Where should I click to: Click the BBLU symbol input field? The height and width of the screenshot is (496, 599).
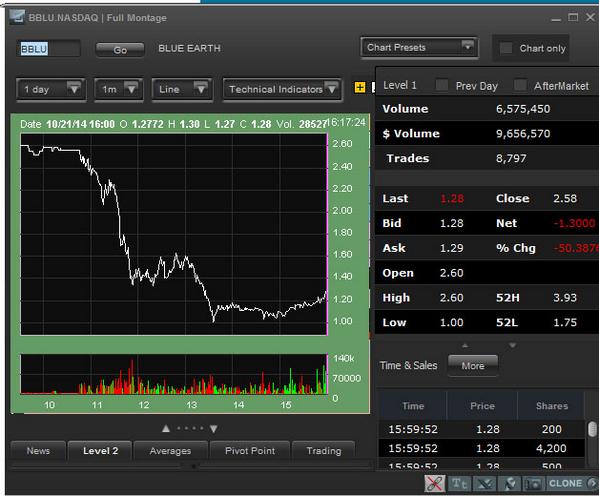coord(49,49)
